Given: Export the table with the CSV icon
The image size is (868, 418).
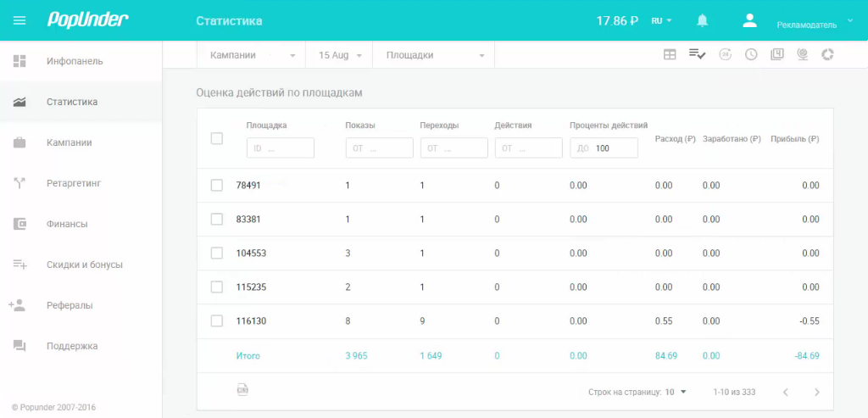Looking at the screenshot, I should pos(242,390).
